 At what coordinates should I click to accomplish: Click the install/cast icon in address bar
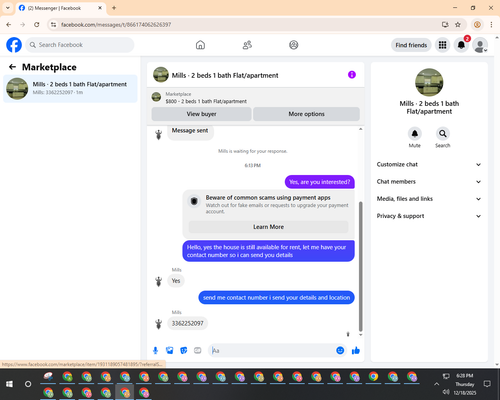point(445,25)
